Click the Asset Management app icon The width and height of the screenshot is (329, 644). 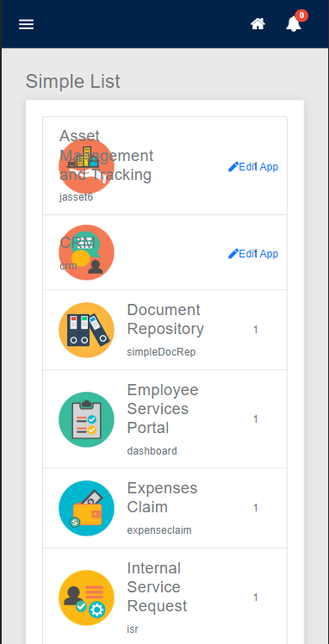coord(86,166)
